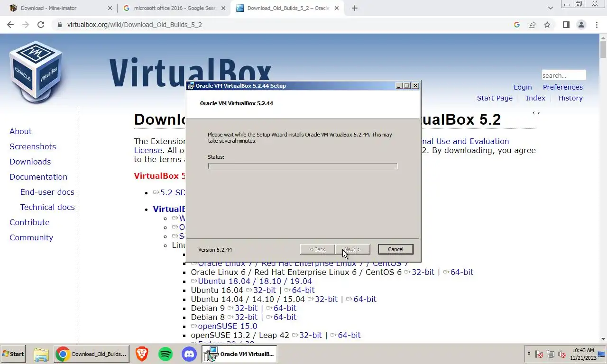
Task: Click the Next button in the setup wizard
Action: tap(352, 249)
